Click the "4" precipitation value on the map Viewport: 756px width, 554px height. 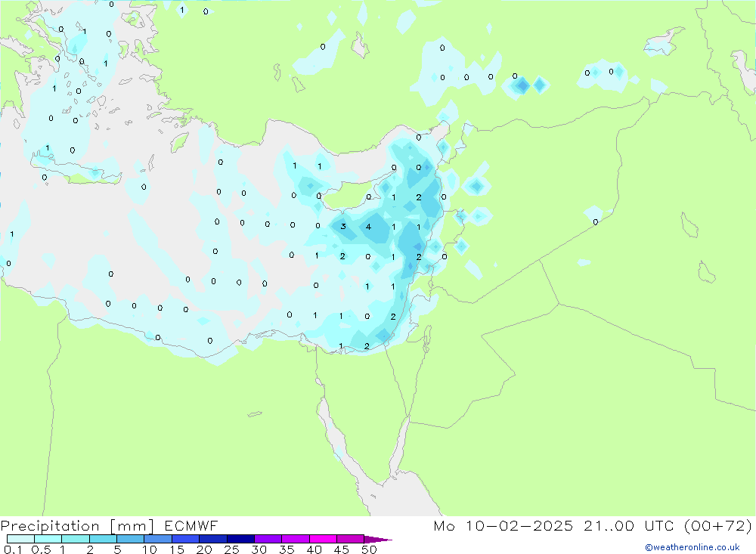pos(368,227)
